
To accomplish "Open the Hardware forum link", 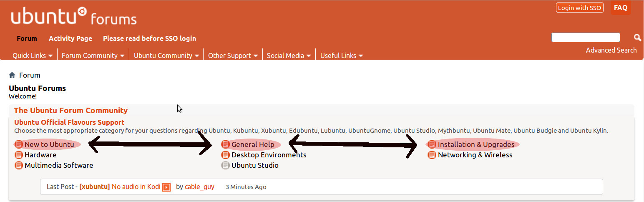I will [x=40, y=155].
